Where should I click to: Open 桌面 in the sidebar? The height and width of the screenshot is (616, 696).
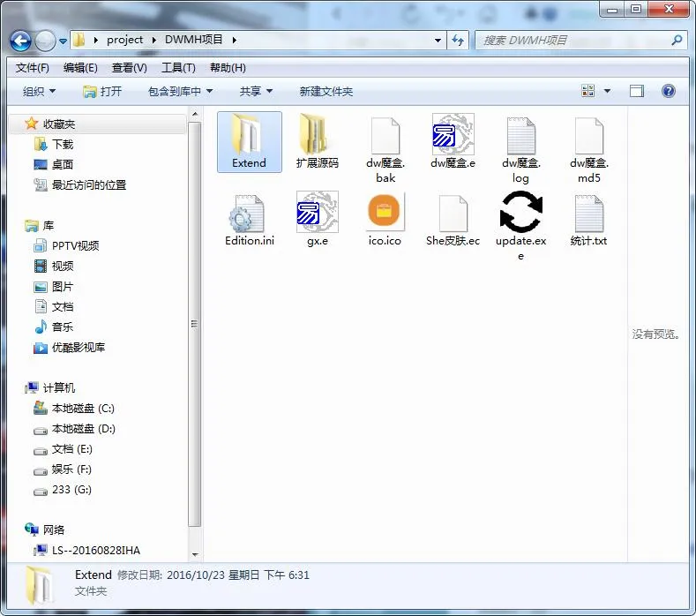pyautogui.click(x=53, y=165)
